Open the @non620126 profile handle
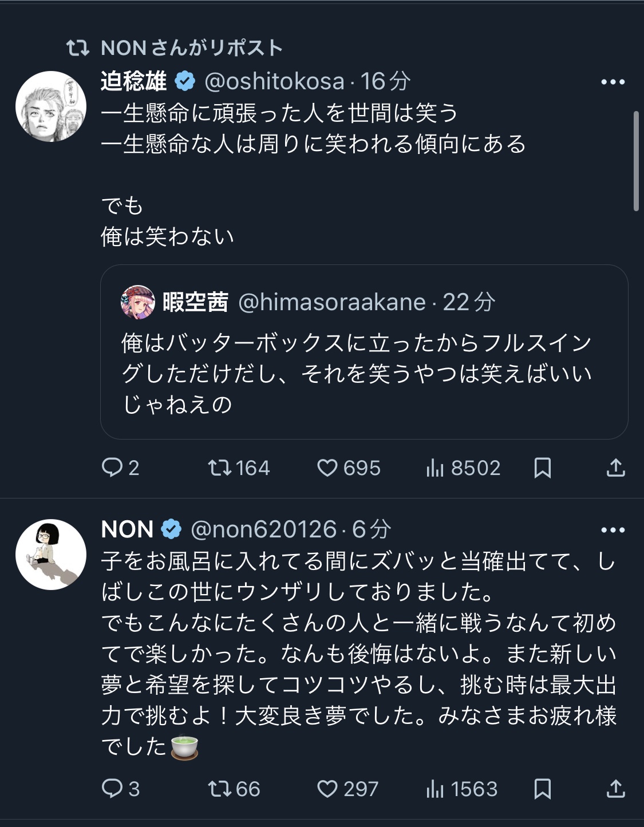 coord(263,529)
